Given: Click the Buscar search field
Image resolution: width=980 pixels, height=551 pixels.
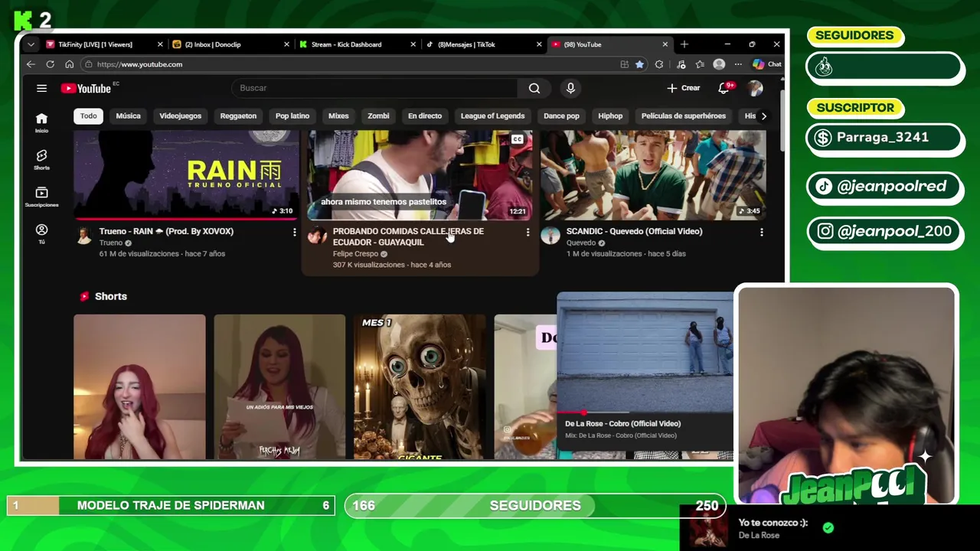Looking at the screenshot, I should click(x=375, y=88).
